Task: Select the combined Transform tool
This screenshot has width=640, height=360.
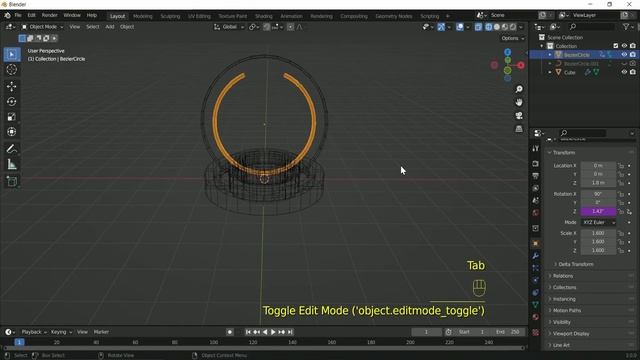Action: pyautogui.click(x=12, y=132)
